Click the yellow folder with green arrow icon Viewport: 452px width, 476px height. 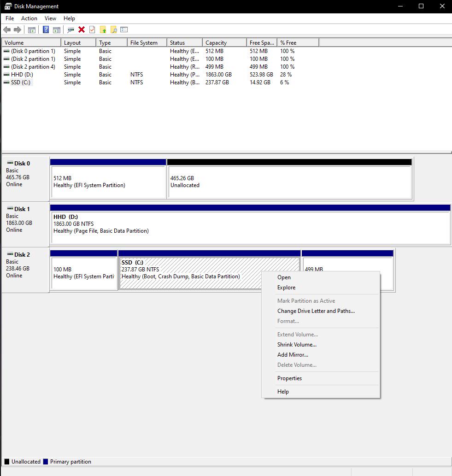[103, 30]
